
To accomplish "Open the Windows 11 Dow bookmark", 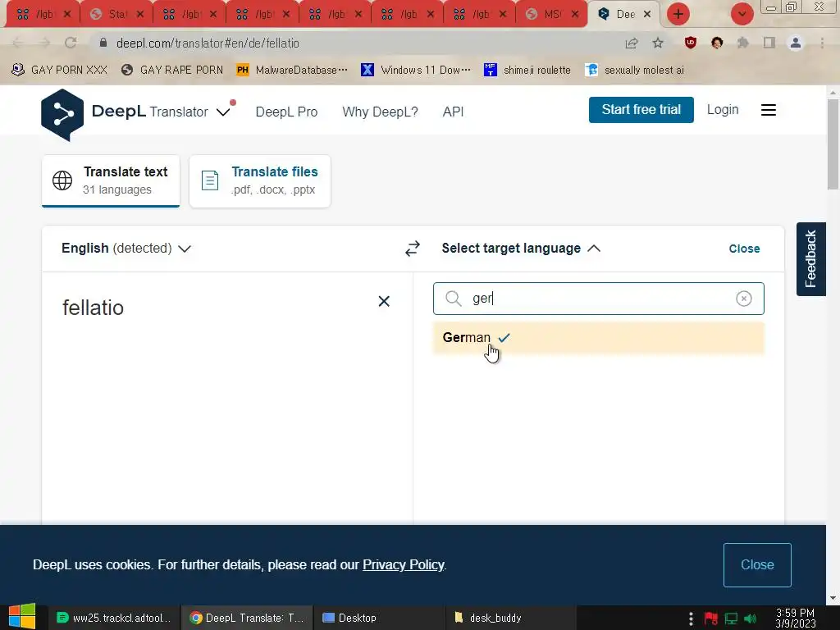I will click(416, 70).
